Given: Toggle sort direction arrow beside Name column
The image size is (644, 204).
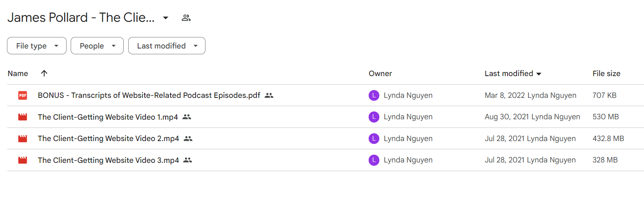Looking at the screenshot, I should (x=44, y=73).
